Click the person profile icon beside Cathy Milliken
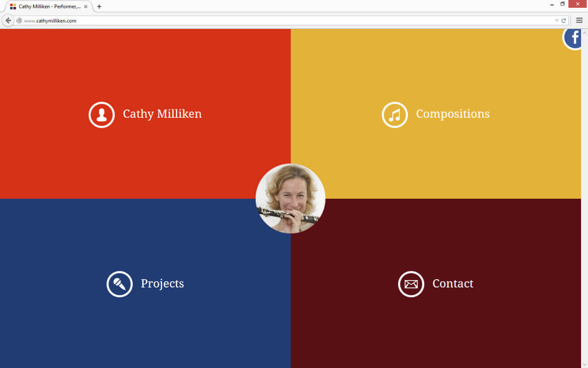Screen dimensions: 588x368 (x=102, y=115)
